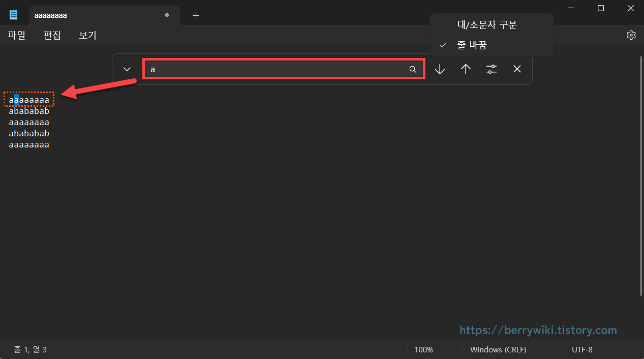Click the fourth line abababab
Screen dimensions: 644x359
[x=29, y=133]
